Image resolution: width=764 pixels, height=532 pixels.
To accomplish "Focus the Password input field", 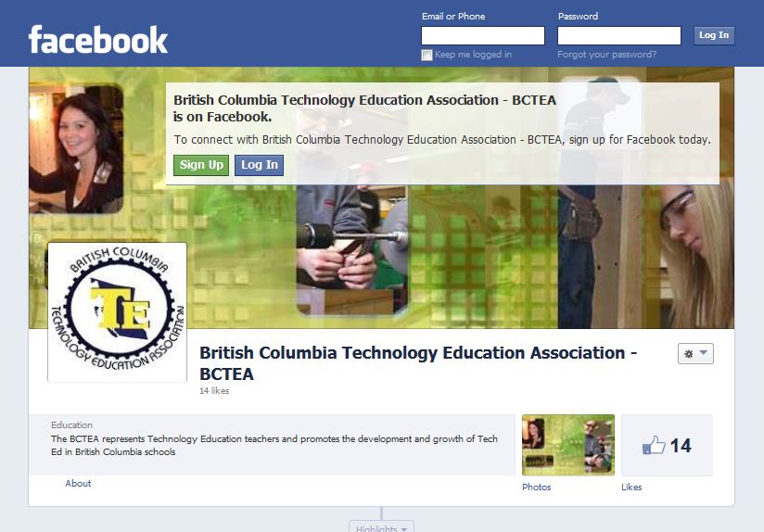I will (618, 35).
